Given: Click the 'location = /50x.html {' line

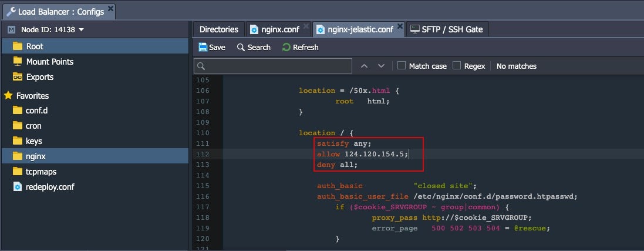Looking at the screenshot, I should 349,91.
